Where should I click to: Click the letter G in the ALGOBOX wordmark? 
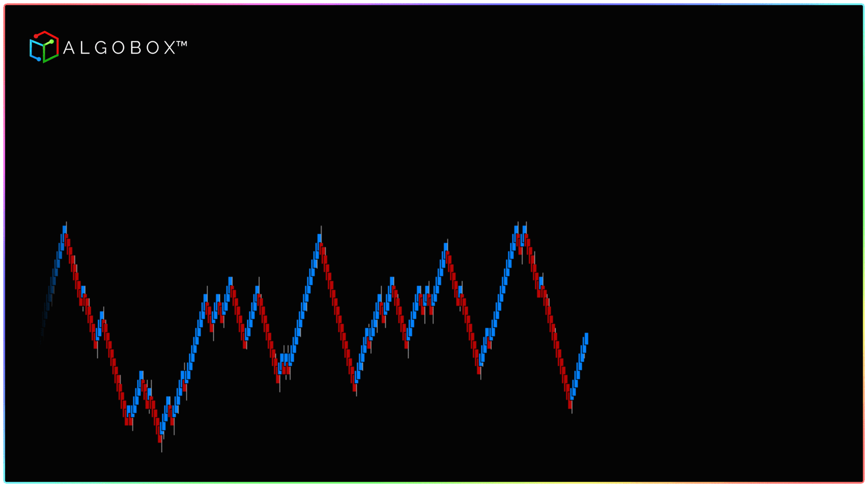pyautogui.click(x=101, y=48)
